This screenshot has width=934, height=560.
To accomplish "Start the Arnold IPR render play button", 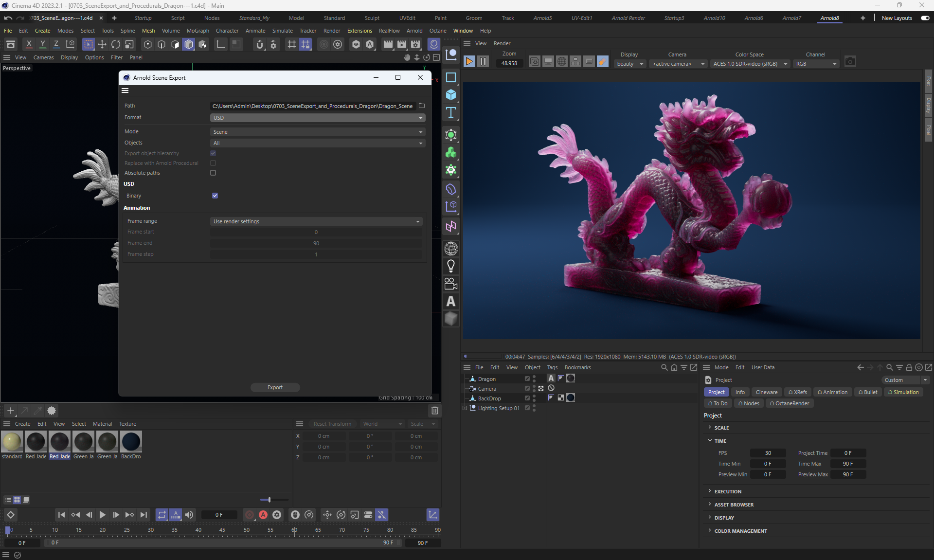I will coord(469,62).
